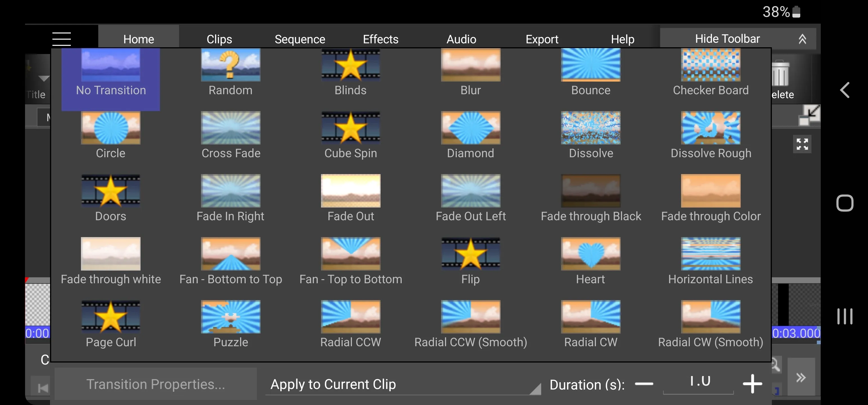This screenshot has height=405, width=868.
Task: Decrease Duration with minus stepper
Action: [x=644, y=384]
